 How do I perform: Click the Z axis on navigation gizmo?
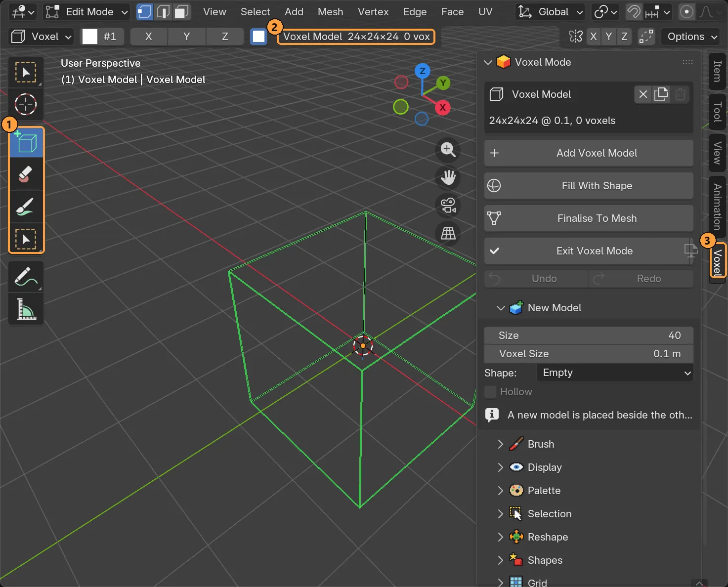click(x=422, y=71)
